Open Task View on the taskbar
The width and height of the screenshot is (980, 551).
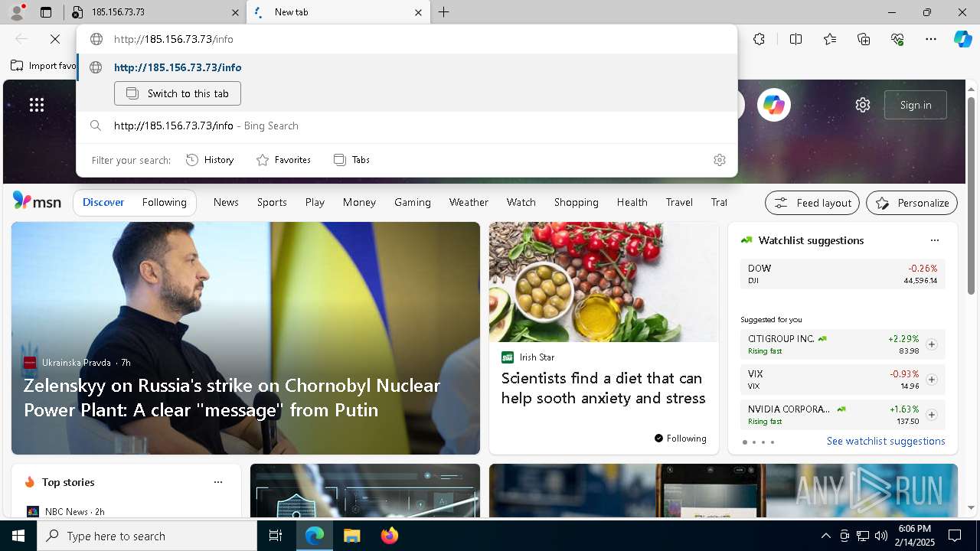(x=276, y=536)
